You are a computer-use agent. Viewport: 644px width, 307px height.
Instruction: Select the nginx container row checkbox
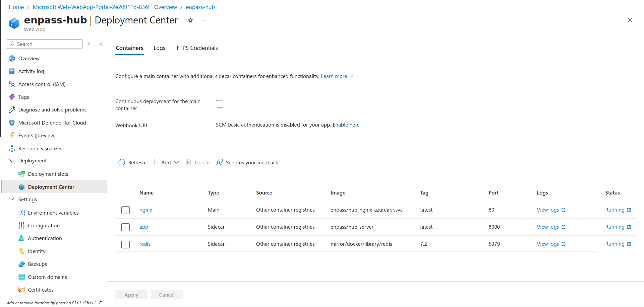(126, 210)
